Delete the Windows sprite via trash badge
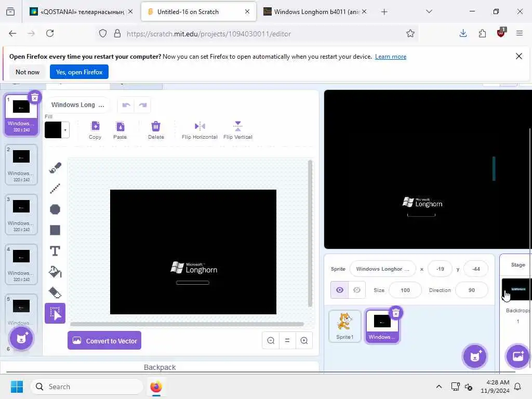The width and height of the screenshot is (532, 399). 395,313
